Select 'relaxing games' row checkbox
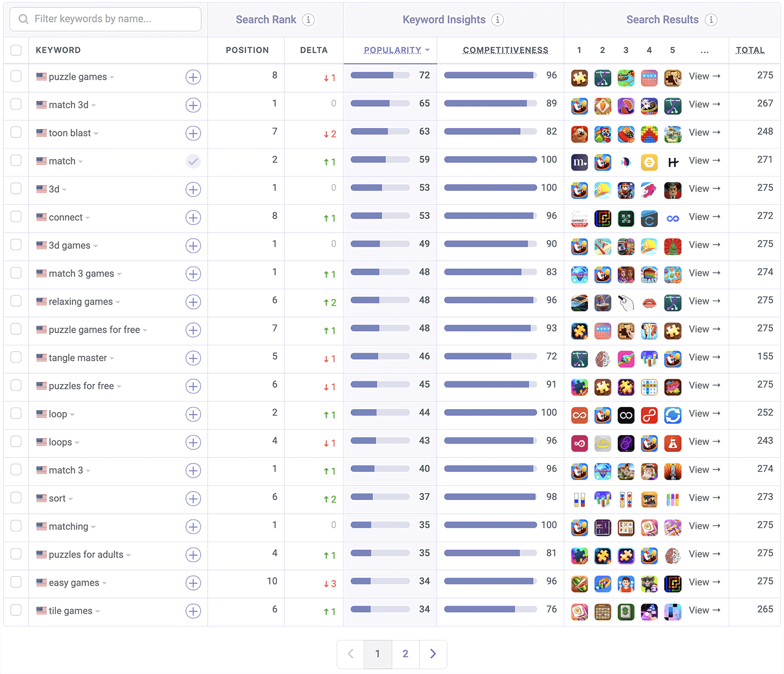784x674 pixels. [x=16, y=301]
